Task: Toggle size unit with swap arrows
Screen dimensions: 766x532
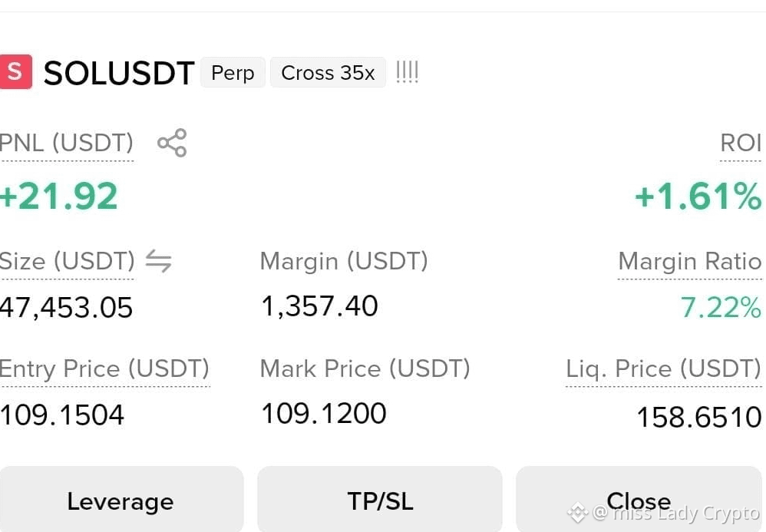Action: (x=159, y=260)
